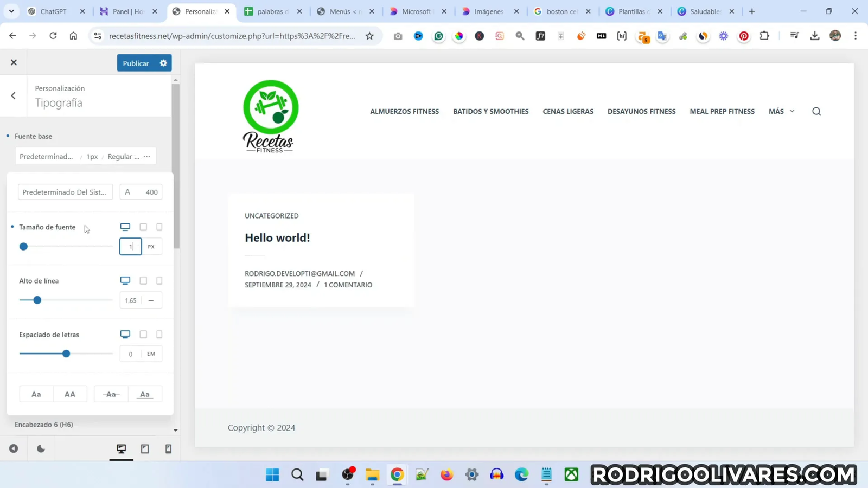Screen dimensions: 868x488
Task: Switch to mobile preview at panel bottom
Action: (168, 448)
